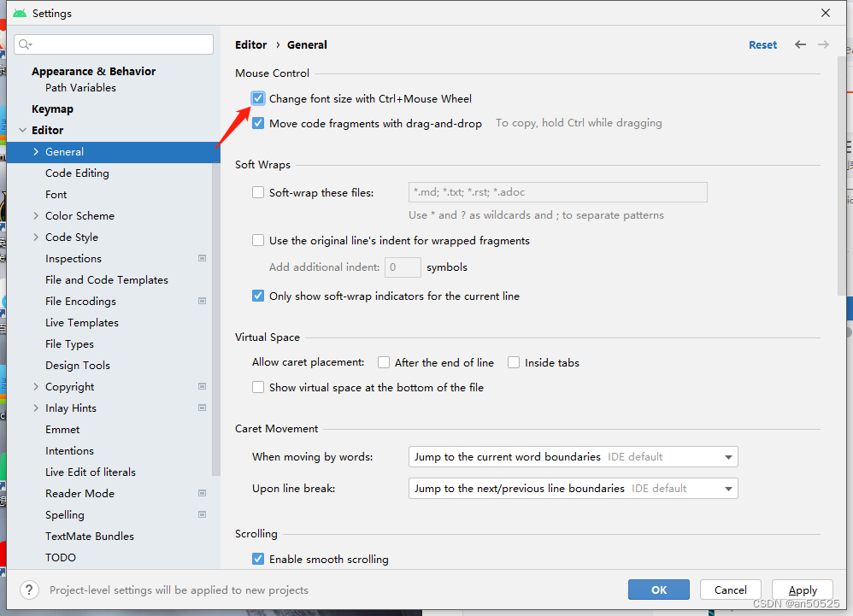Screen dimensions: 853x616
Task: Select File Encodings in the tree
Action: [x=80, y=302]
